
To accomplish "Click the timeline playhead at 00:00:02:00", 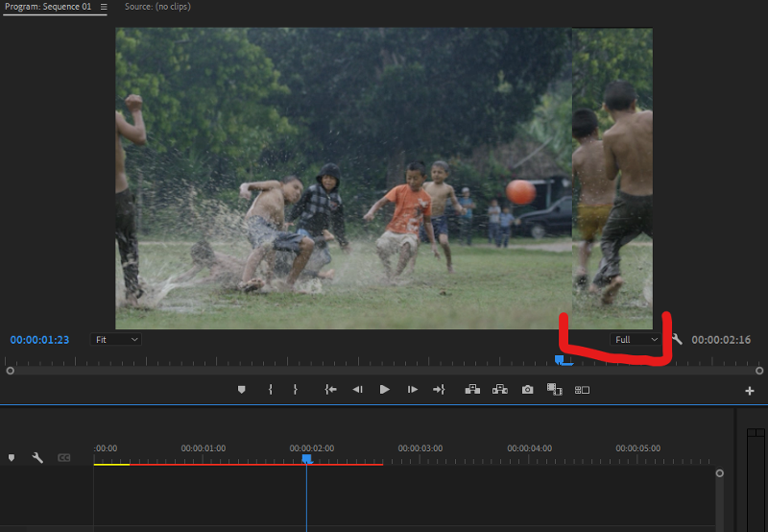I will 306,459.
